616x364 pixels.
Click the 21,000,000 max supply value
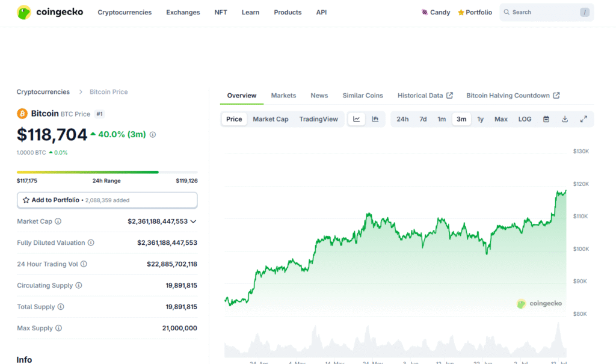point(179,329)
